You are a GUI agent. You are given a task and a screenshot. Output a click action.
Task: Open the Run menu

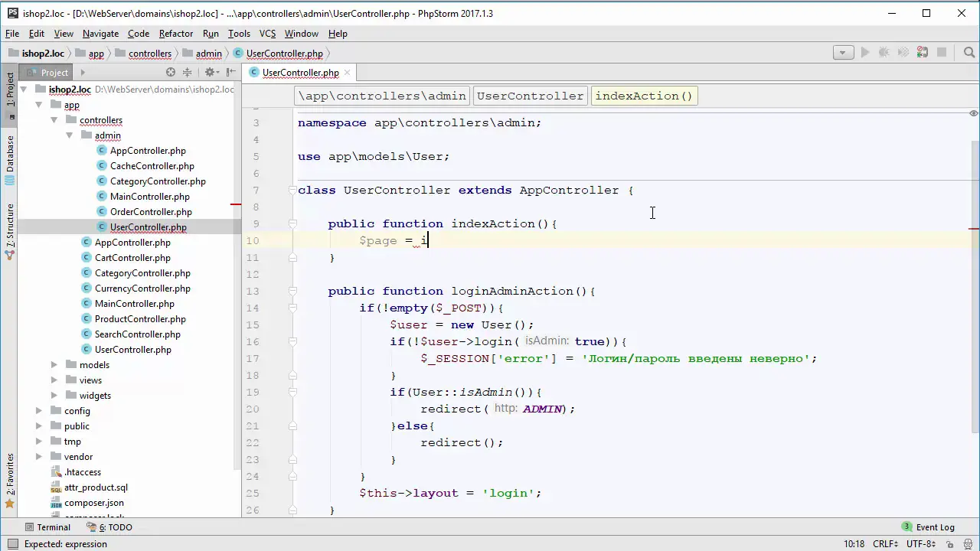[211, 34]
